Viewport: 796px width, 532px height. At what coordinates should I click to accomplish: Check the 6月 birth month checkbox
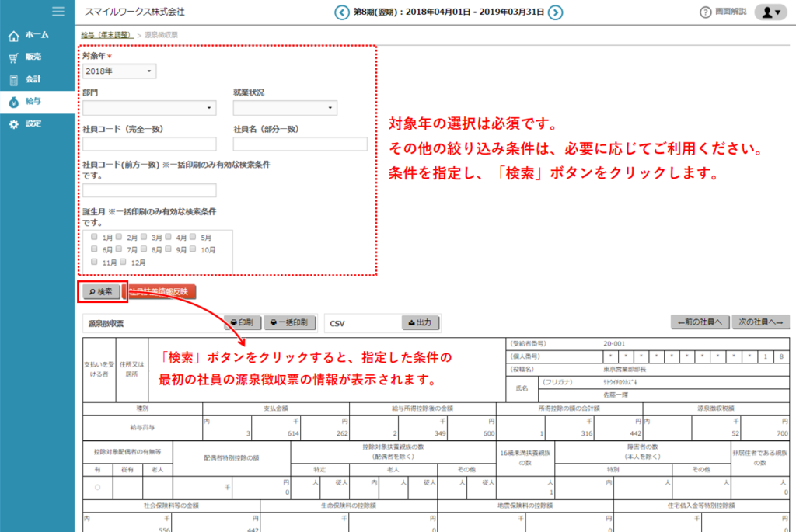(94, 249)
